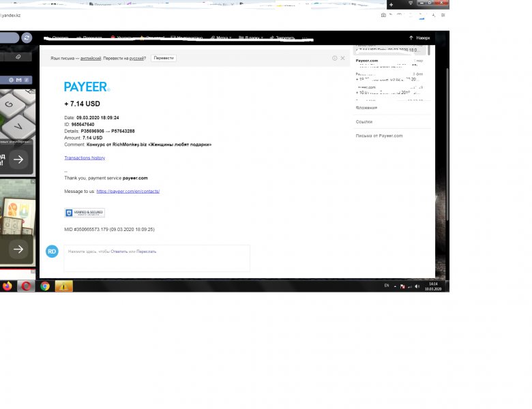Click the Закрепить pin toolbar item
The width and height of the screenshot is (532, 409).
(x=282, y=37)
